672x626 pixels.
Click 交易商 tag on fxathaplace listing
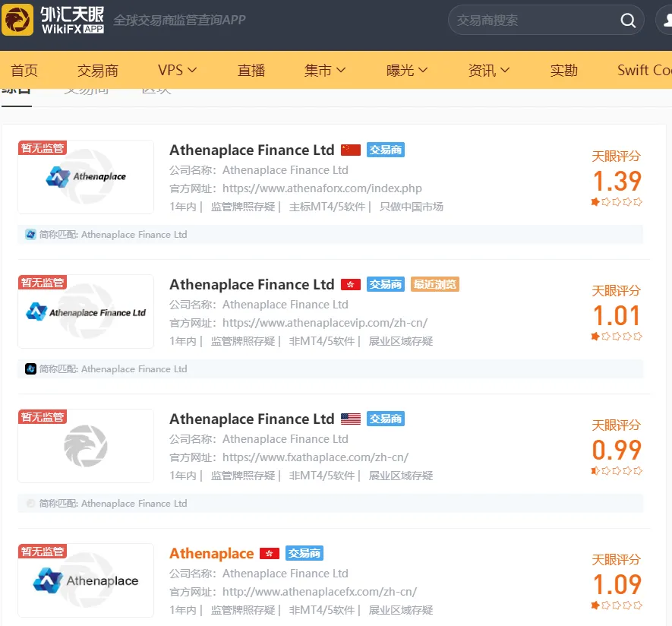click(385, 419)
